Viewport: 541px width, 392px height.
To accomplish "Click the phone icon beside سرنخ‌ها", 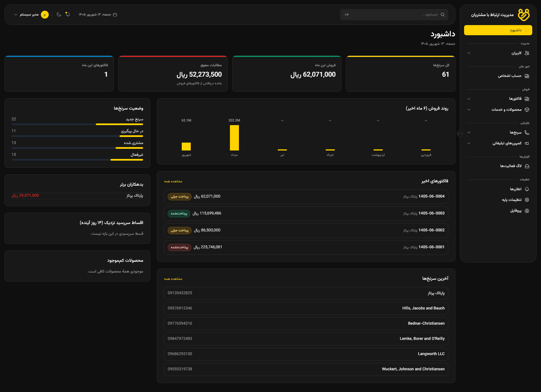I will [x=527, y=132].
